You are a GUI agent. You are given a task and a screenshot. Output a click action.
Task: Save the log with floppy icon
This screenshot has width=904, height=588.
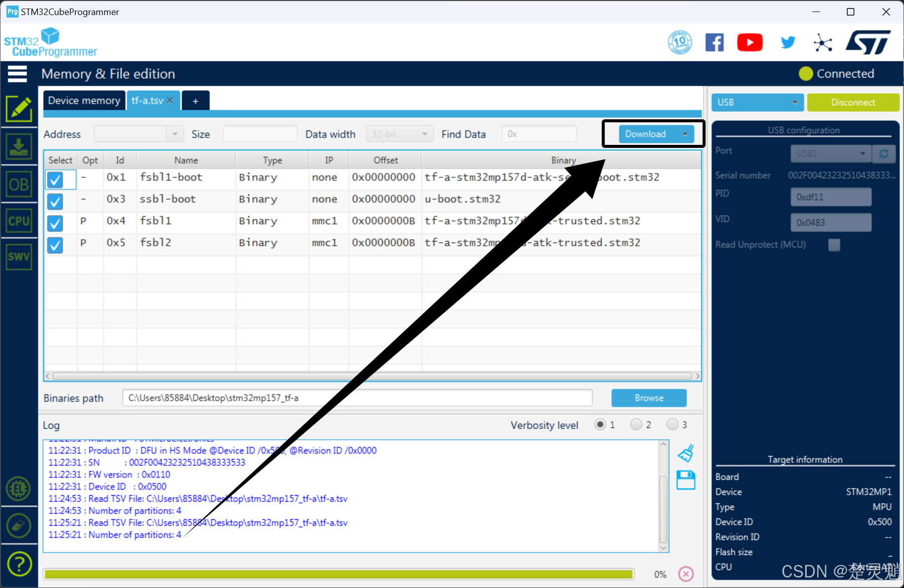pos(686,480)
